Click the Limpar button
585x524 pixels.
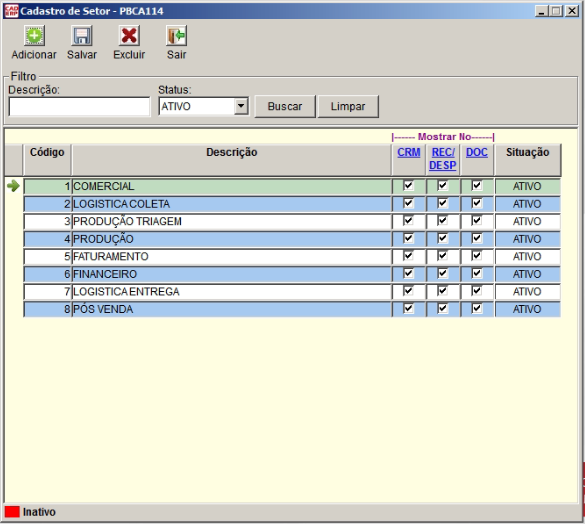(x=348, y=107)
